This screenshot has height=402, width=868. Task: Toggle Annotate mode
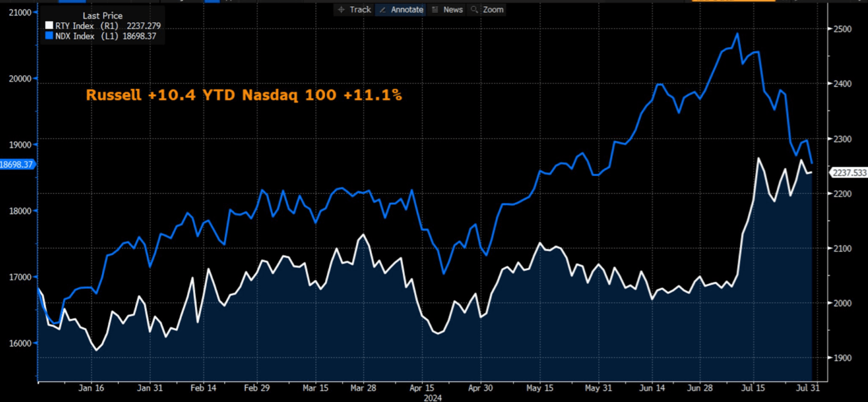pos(407,10)
